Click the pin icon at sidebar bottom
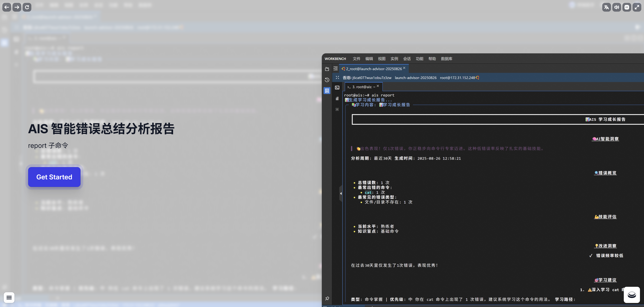Screen dimensions: 644x307 click(x=327, y=299)
